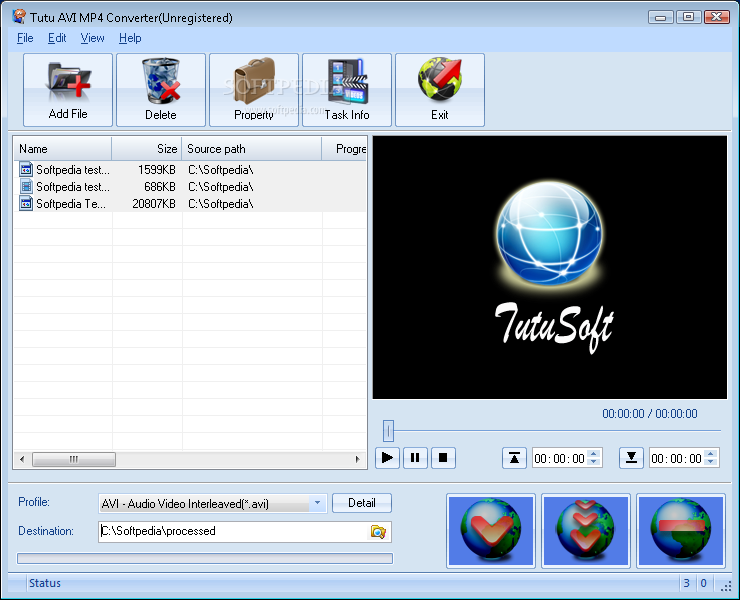Click the Delete recycle bin button

pyautogui.click(x=161, y=90)
